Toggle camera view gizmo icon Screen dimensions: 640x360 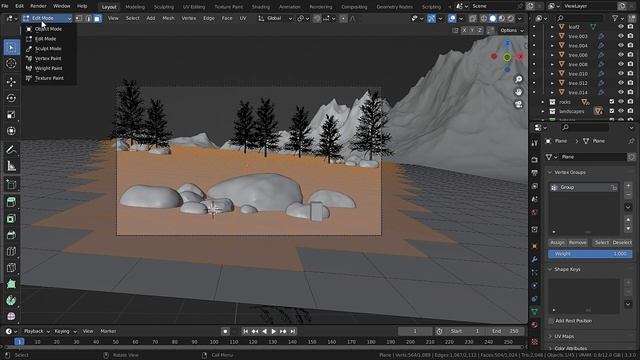pos(518,104)
